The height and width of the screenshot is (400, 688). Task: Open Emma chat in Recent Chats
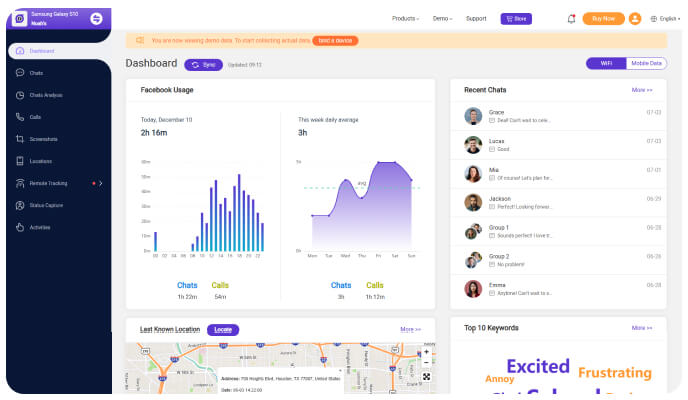[x=558, y=289]
